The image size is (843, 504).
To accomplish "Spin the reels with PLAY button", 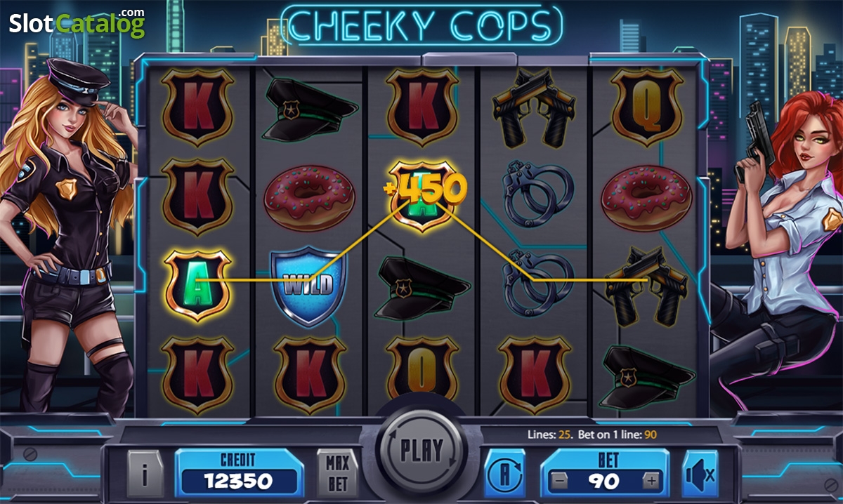I will tap(421, 450).
